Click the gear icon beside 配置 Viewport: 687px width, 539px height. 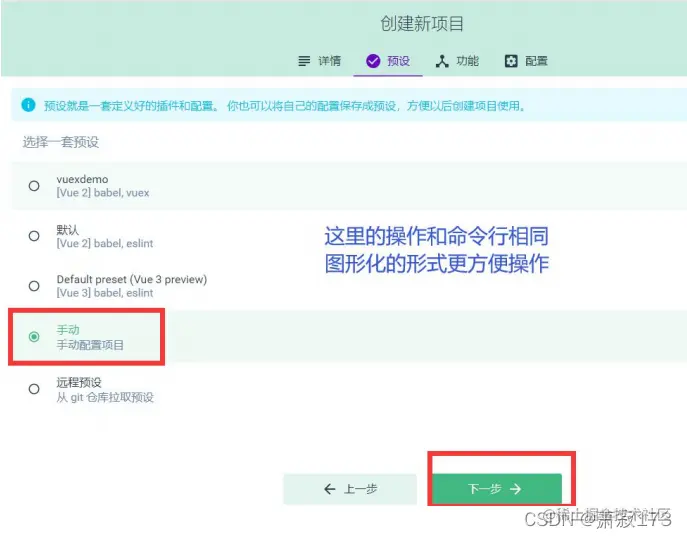pos(511,61)
